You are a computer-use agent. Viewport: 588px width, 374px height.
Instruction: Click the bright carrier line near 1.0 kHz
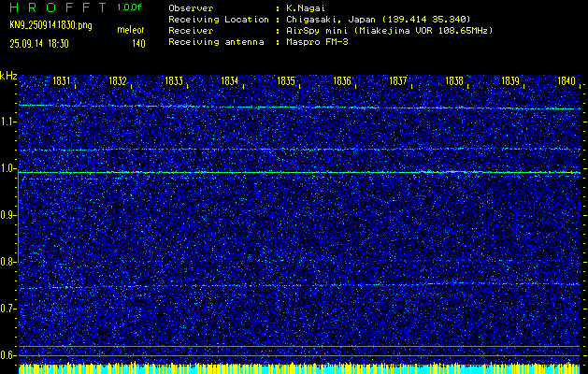coord(299,173)
